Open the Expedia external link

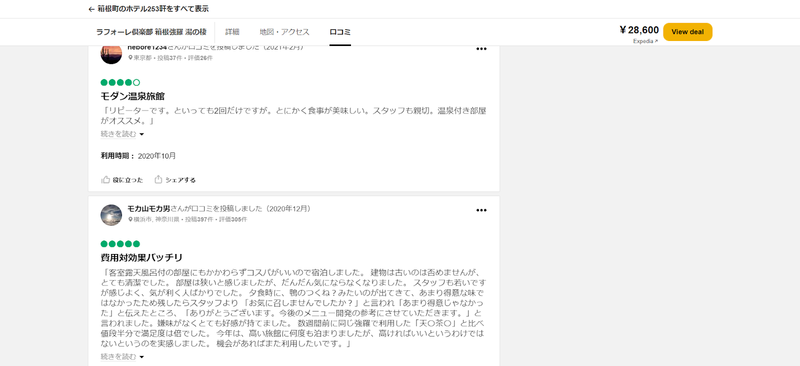(x=645, y=41)
